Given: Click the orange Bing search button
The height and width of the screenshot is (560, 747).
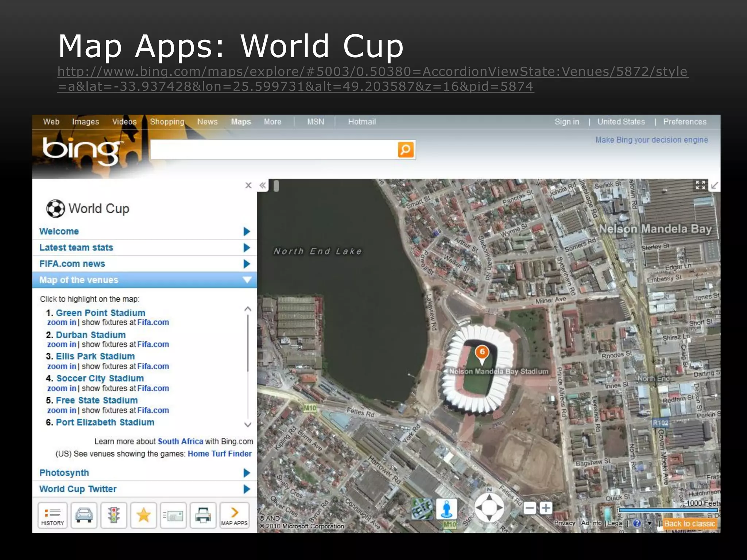Looking at the screenshot, I should click(406, 150).
